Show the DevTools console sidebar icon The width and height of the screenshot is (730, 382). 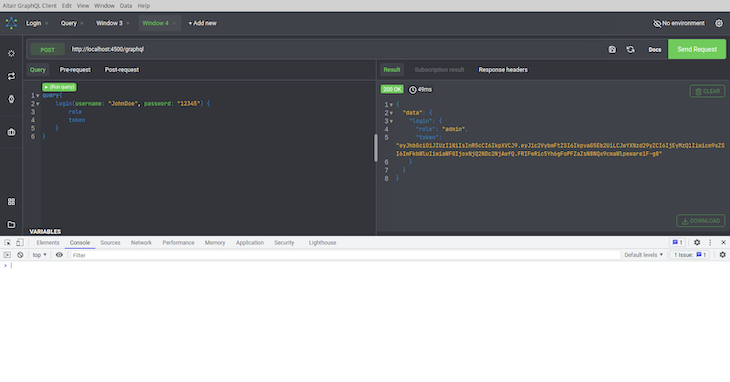tap(7, 255)
